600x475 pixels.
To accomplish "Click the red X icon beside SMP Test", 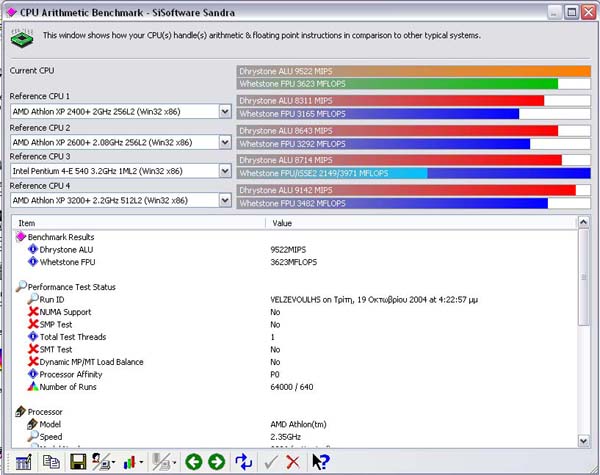I will click(x=33, y=324).
